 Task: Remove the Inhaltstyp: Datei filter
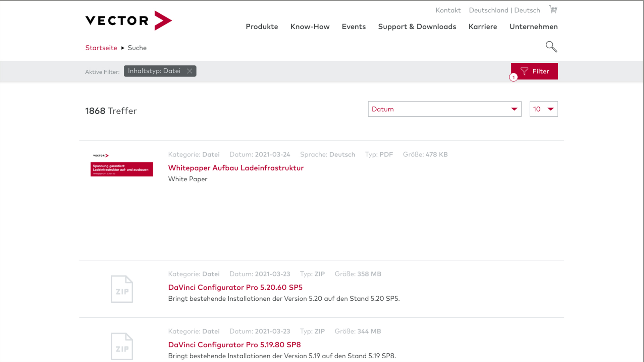click(x=190, y=71)
